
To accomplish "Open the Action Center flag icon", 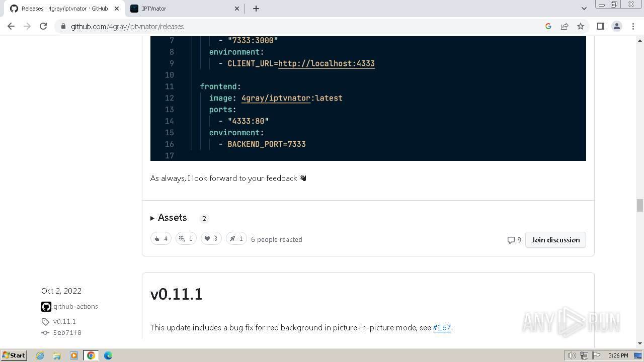I will (x=596, y=355).
